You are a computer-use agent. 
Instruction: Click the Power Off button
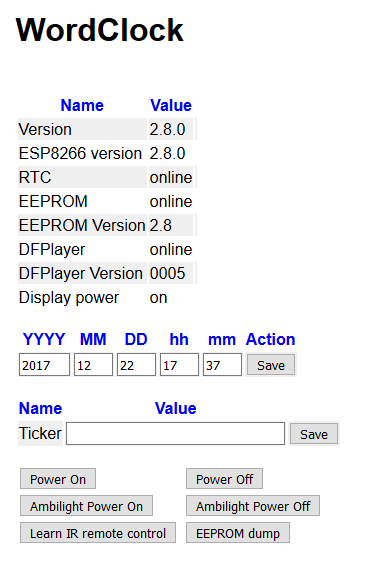coord(224,479)
